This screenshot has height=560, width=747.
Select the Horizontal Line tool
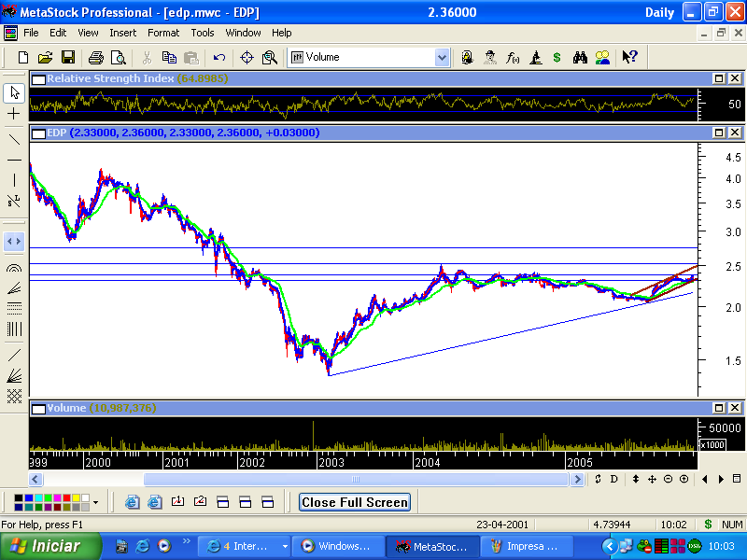[x=14, y=160]
